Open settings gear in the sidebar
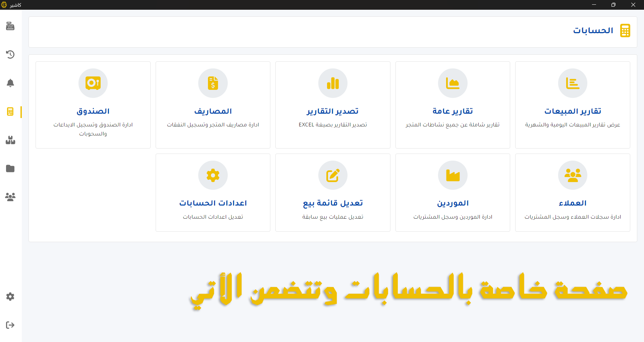This screenshot has height=342, width=644. (x=10, y=296)
